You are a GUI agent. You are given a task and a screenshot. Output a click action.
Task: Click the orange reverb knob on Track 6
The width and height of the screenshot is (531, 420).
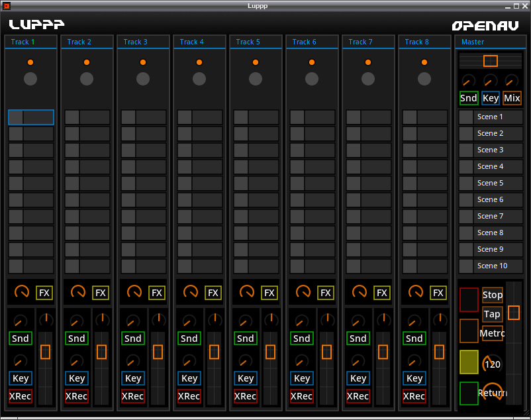point(303,292)
